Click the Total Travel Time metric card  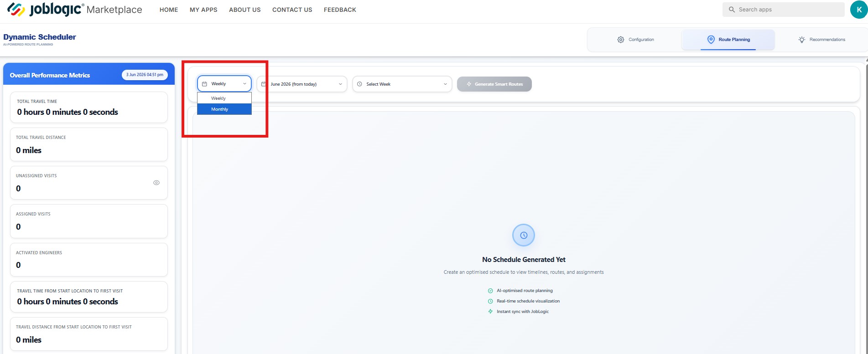[89, 108]
